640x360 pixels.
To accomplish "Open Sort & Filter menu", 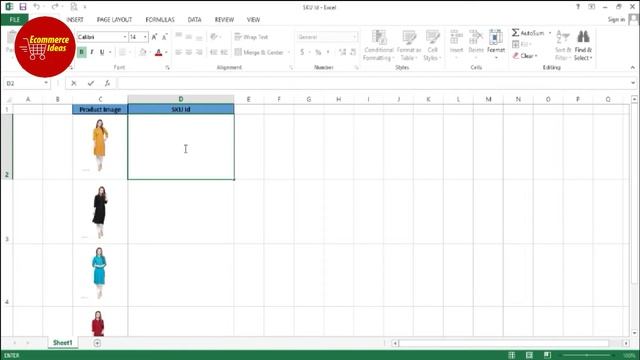I will 563,46.
